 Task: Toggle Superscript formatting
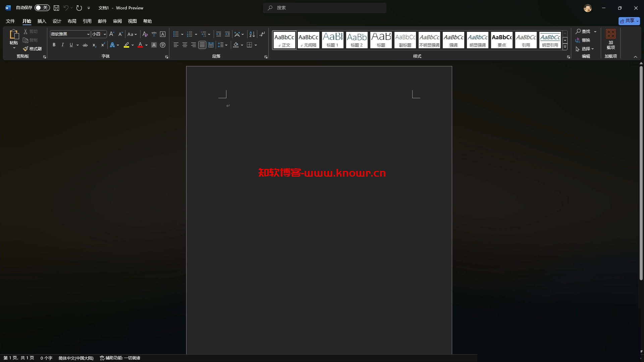click(103, 45)
